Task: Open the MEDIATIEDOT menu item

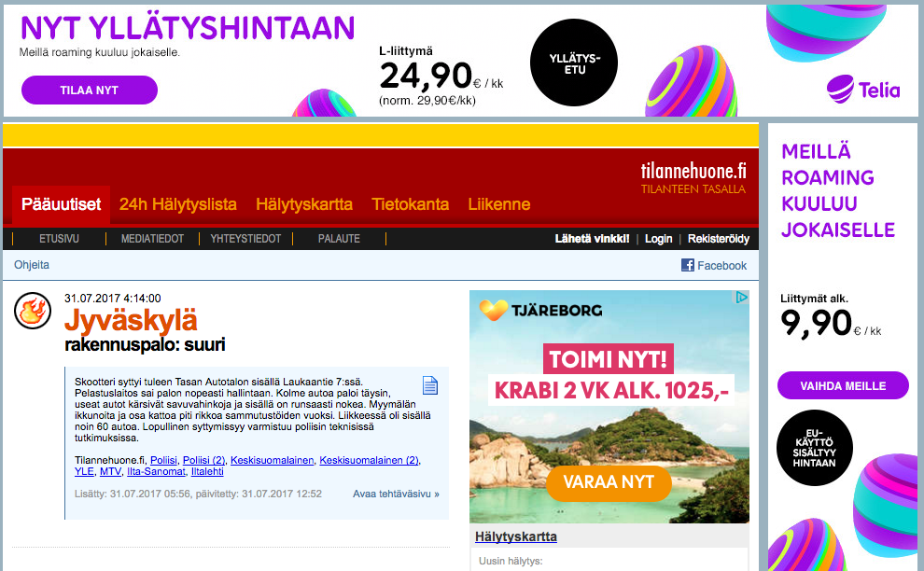Action: (152, 239)
